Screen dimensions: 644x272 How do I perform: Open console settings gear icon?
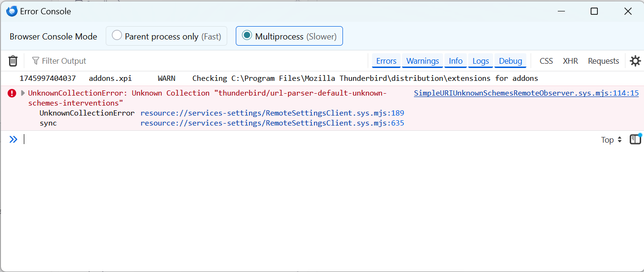[x=635, y=61]
